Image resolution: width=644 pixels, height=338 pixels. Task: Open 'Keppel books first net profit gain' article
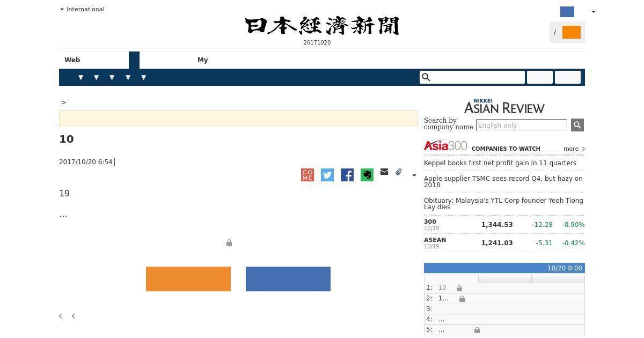(500, 163)
